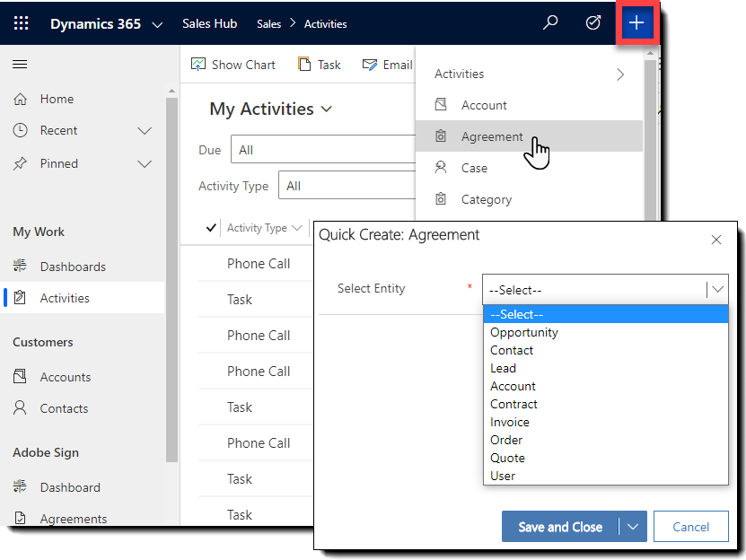The height and width of the screenshot is (560, 746).
Task: Open the app launcher waffle icon
Action: click(x=21, y=23)
